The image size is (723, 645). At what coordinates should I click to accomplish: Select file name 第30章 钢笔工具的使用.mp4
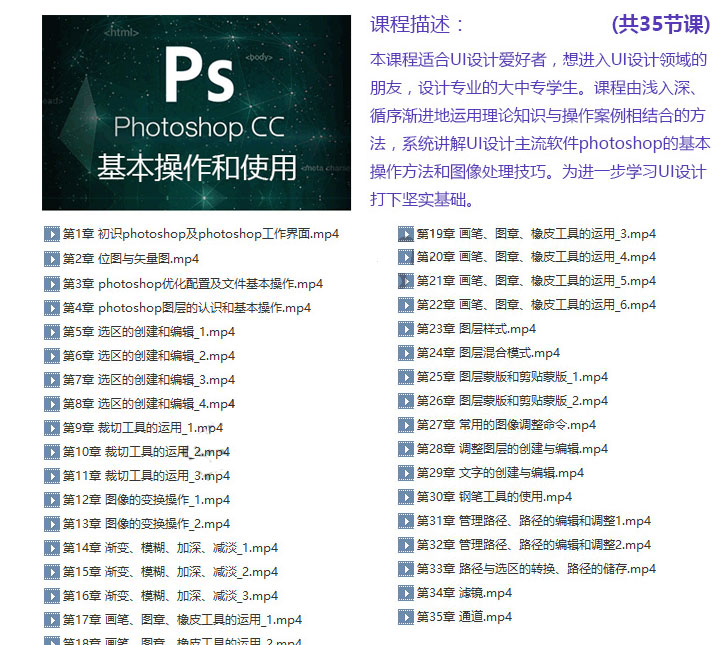(494, 497)
